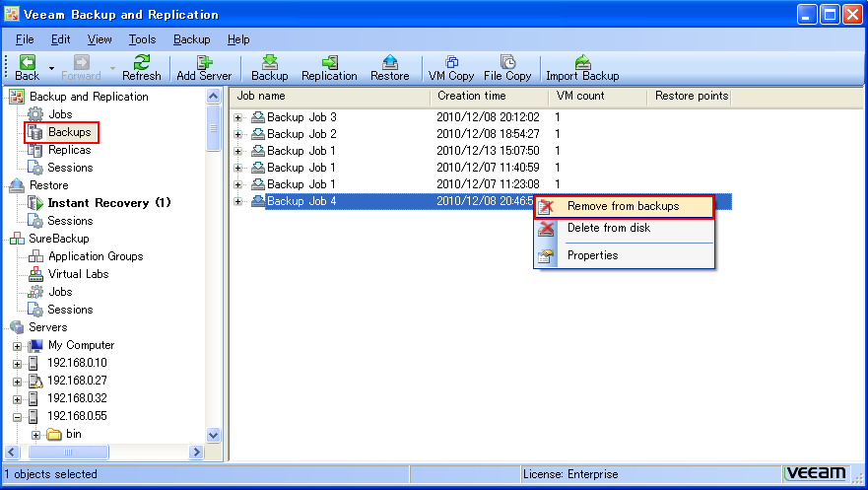Open the Tools menu
868x490 pixels.
tap(142, 39)
